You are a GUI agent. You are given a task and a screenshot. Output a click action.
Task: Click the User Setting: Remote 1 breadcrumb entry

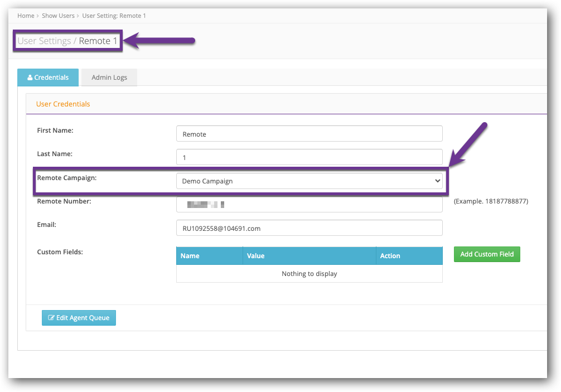pyautogui.click(x=114, y=16)
